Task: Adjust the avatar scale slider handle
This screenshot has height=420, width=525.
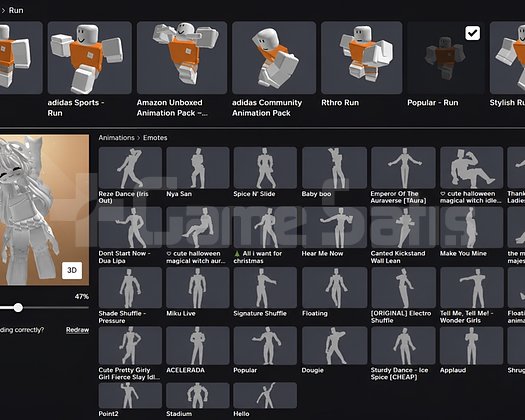Action: (18, 307)
